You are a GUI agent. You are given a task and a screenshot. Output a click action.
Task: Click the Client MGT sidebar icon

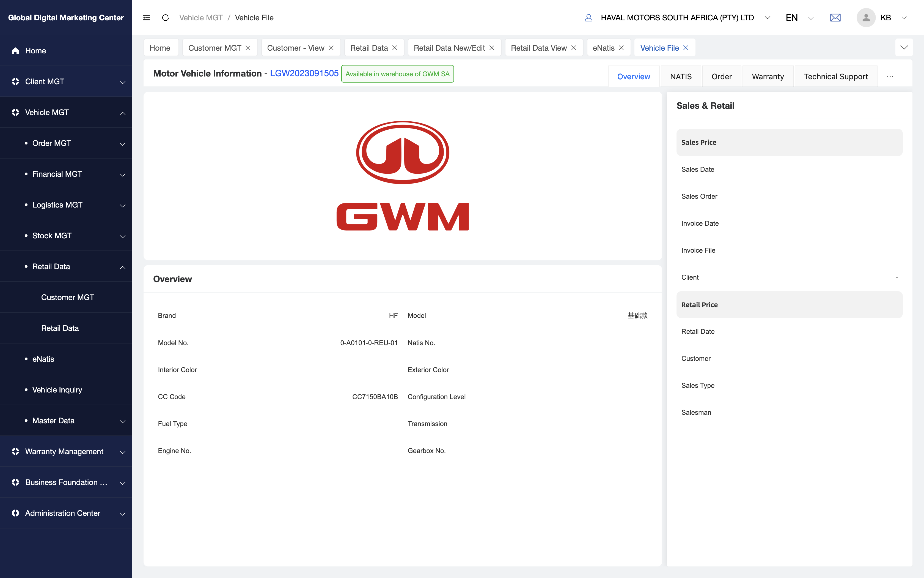15,81
